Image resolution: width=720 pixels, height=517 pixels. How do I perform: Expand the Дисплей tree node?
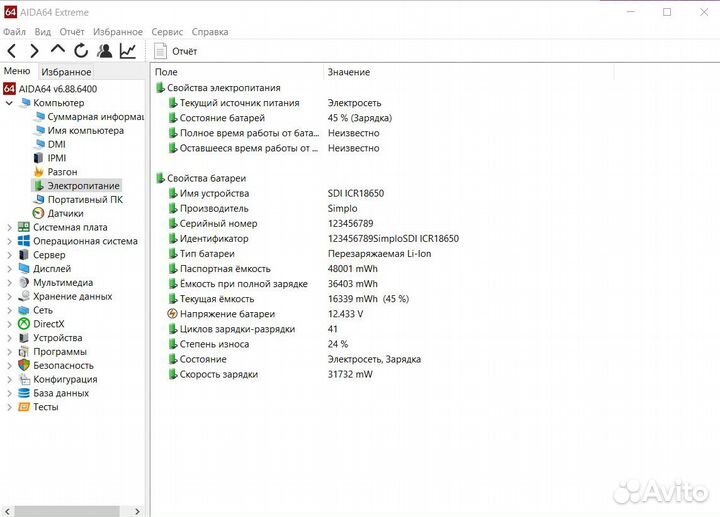pyautogui.click(x=9, y=268)
